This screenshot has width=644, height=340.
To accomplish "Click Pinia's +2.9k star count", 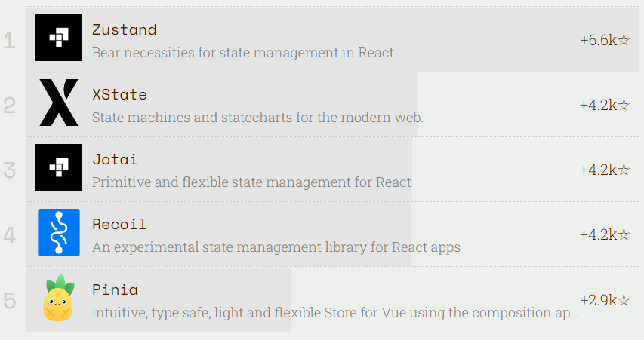I will [605, 300].
